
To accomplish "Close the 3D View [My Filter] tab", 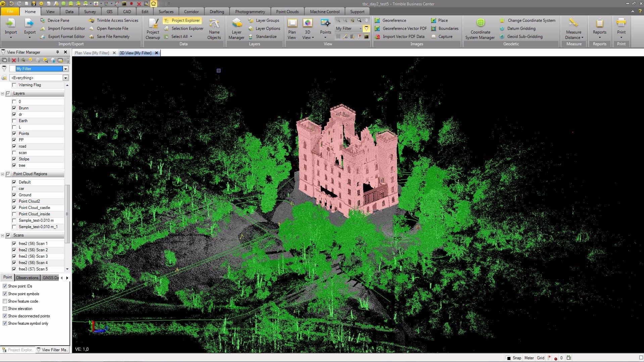I will tap(156, 53).
